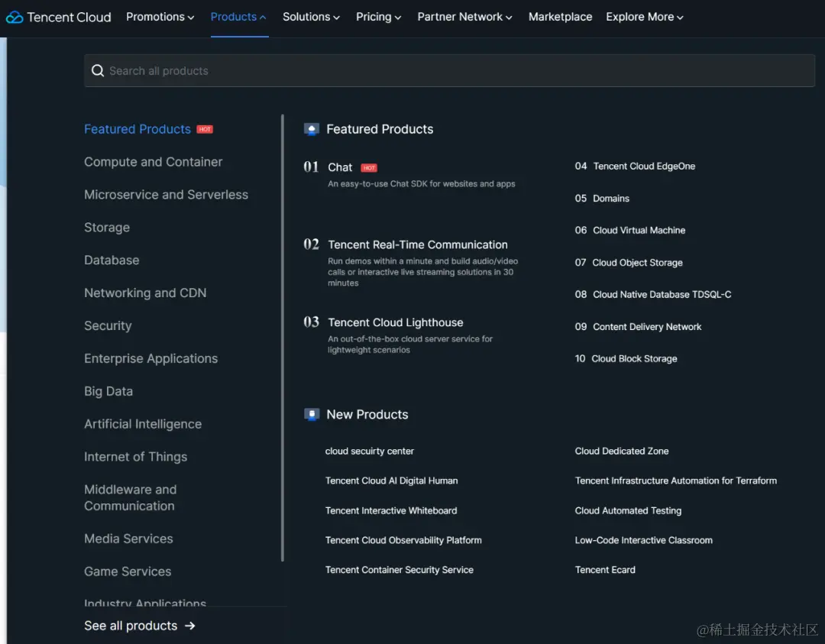Open Tencent Cloud Observability Platform link

pyautogui.click(x=403, y=540)
